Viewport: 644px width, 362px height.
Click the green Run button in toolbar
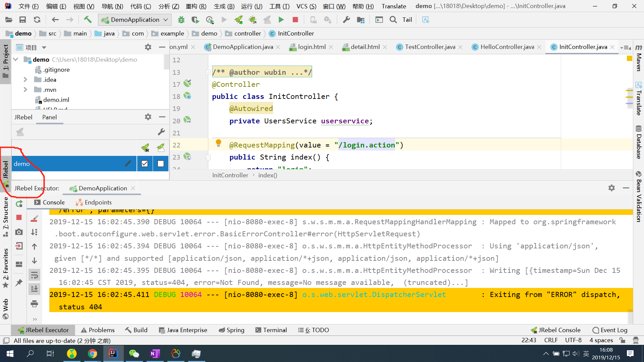[281, 20]
